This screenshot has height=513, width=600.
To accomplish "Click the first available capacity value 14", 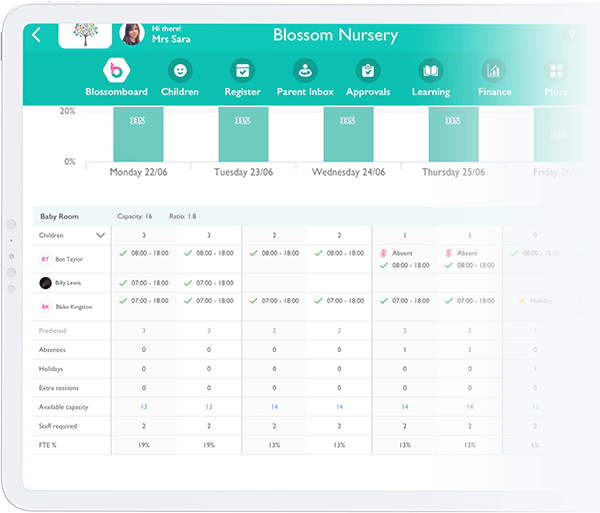I will 274,407.
